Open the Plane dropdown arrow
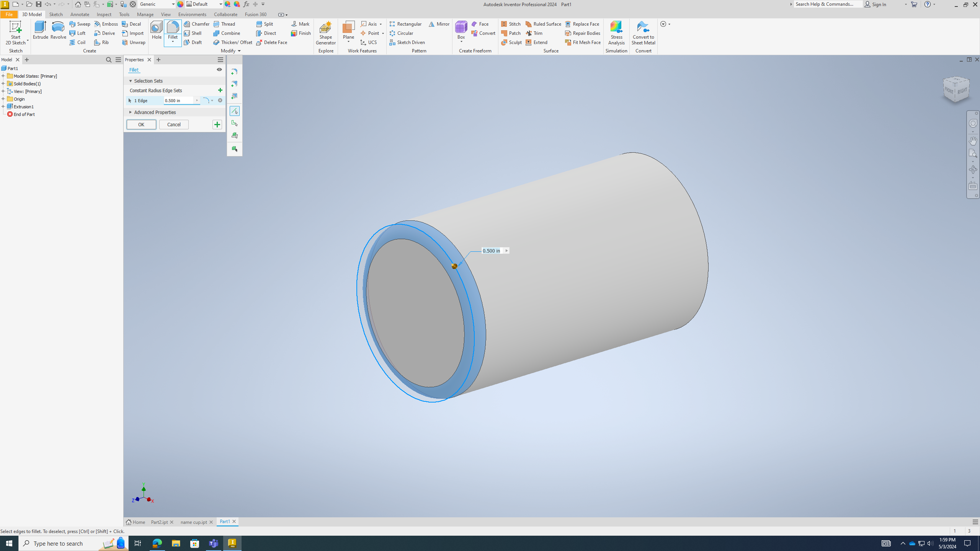Image resolution: width=980 pixels, height=551 pixels. coord(348,42)
